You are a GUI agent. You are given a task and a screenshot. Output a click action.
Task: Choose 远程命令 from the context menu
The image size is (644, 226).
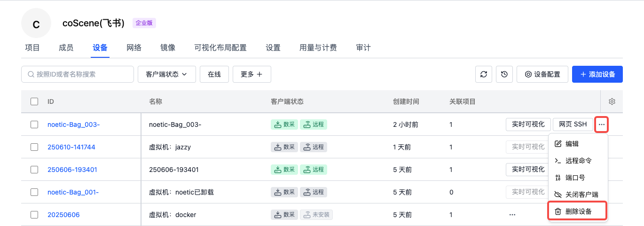point(578,161)
